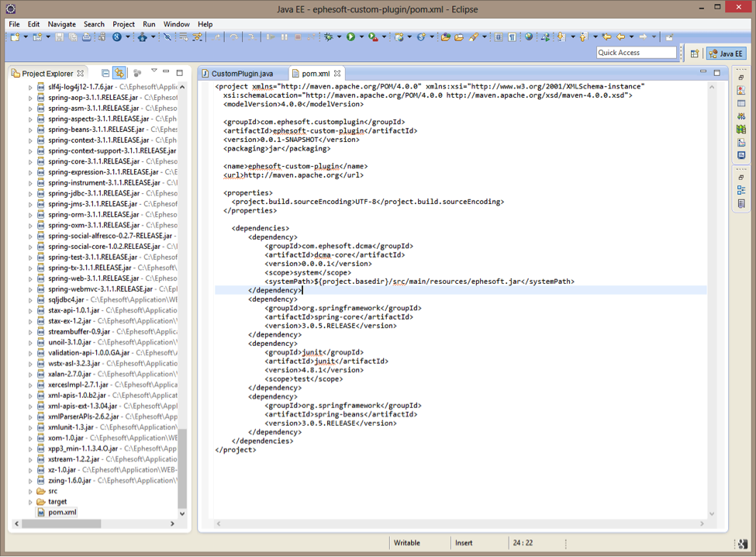
Task: Open the Search flashlight dropdown arrow
Action: click(484, 37)
